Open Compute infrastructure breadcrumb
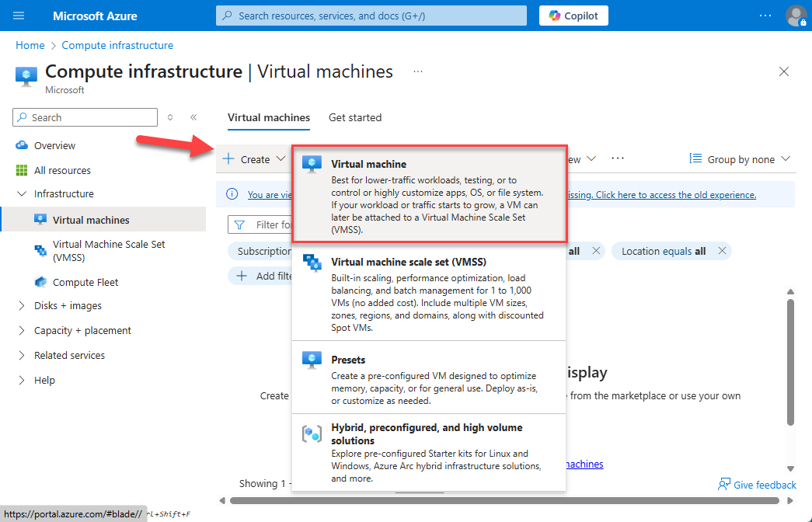Image resolution: width=812 pixels, height=522 pixels. pyautogui.click(x=117, y=45)
